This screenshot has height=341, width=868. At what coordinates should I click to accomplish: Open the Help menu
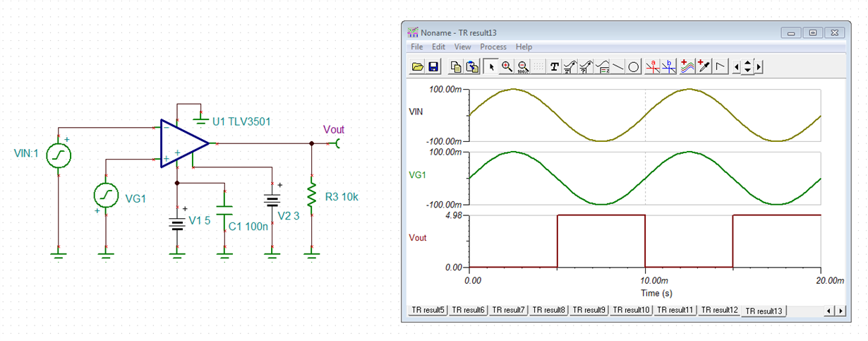524,47
